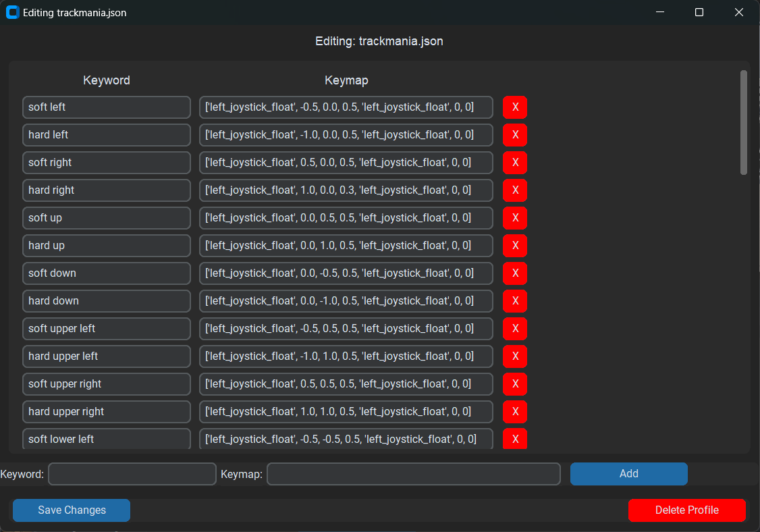Click the 'soft upper right' keyword box
760x532 pixels.
click(107, 383)
